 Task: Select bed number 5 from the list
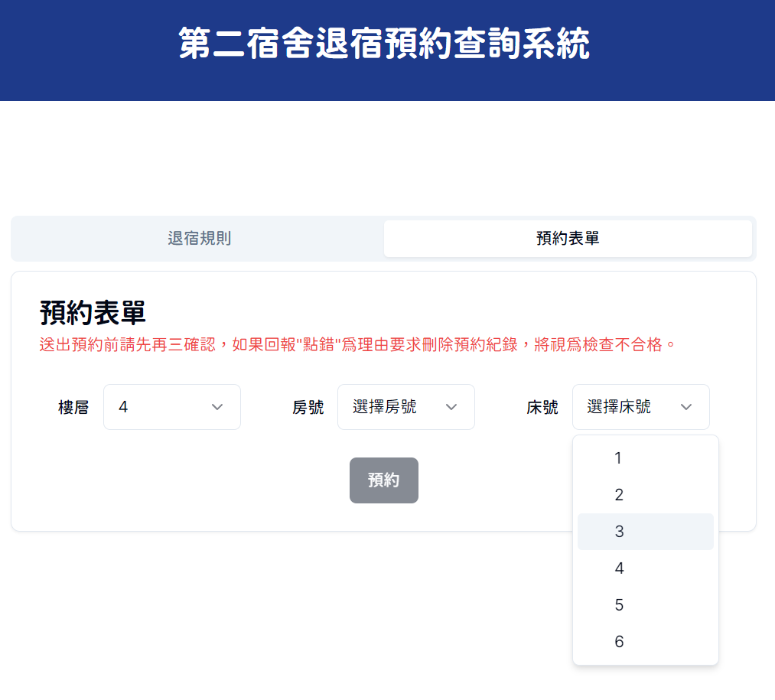tap(645, 604)
